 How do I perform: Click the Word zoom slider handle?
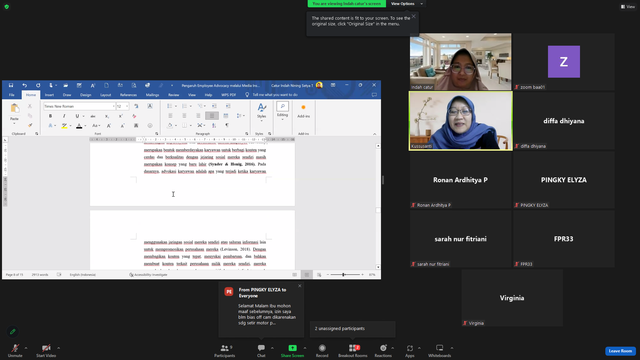(343, 275)
